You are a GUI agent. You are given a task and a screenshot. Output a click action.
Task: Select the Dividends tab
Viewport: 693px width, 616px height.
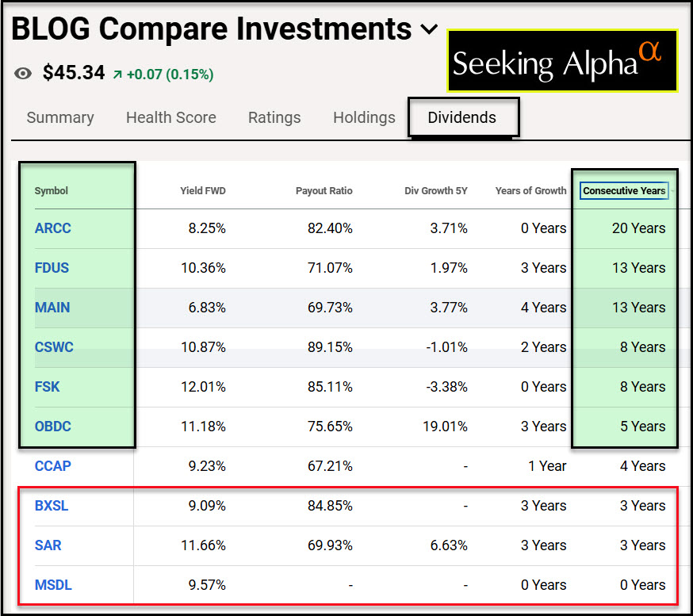tap(461, 118)
